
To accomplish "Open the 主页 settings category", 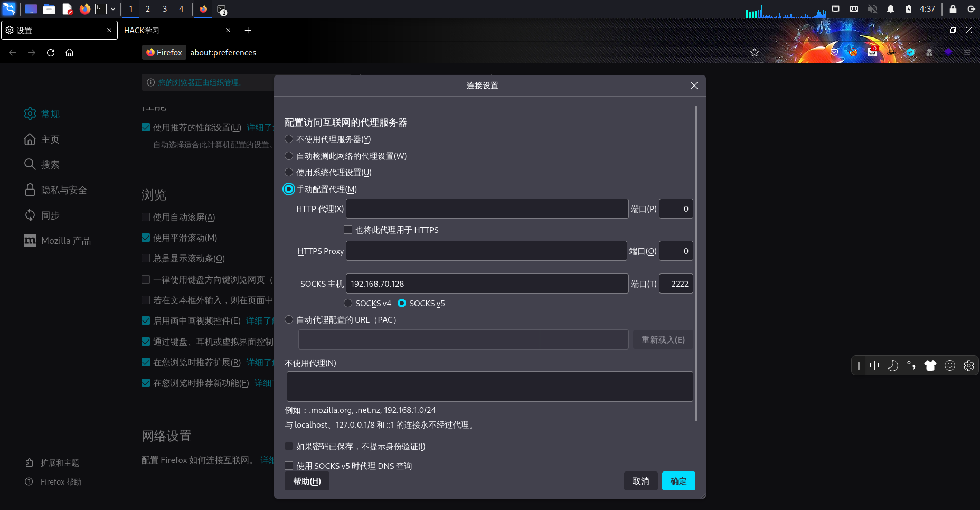I will (42, 139).
